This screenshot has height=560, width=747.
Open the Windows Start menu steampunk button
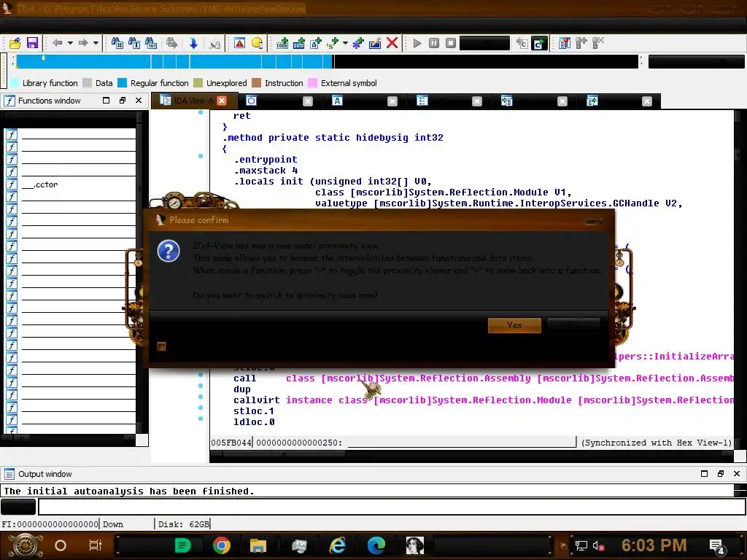[x=26, y=545]
